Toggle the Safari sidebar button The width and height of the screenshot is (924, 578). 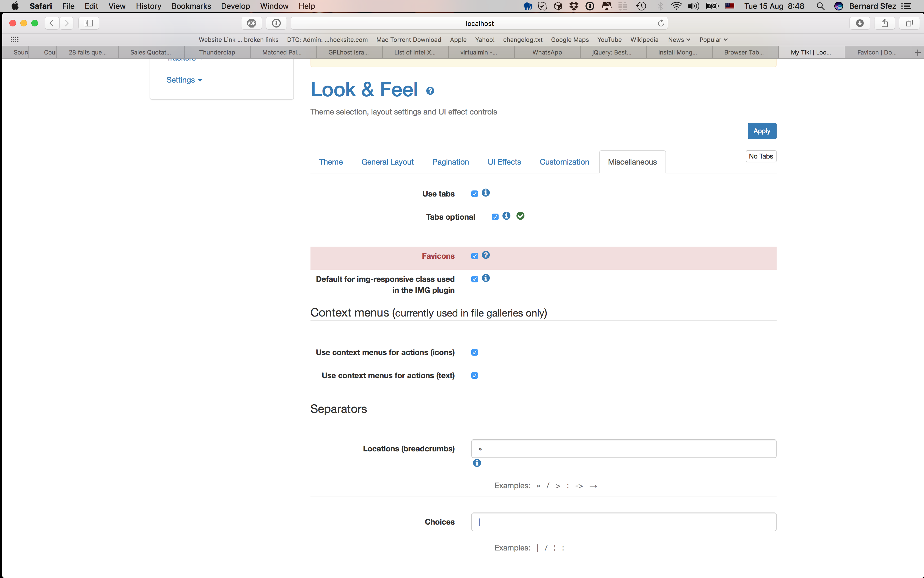tap(89, 23)
